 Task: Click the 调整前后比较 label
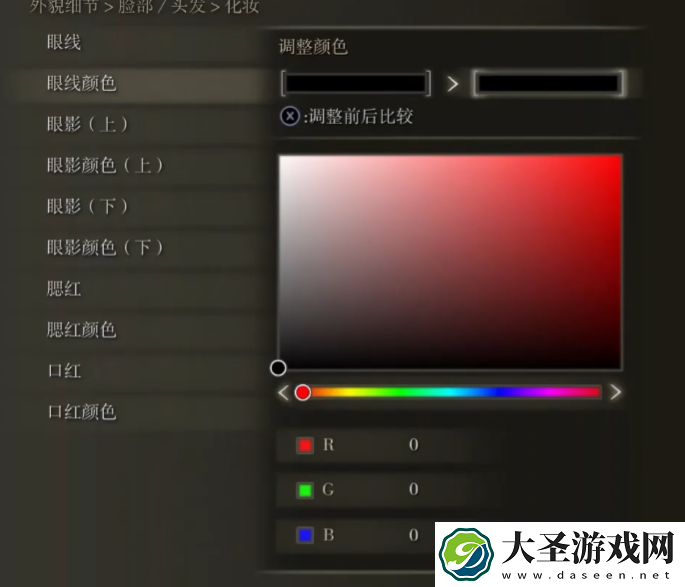coord(361,117)
